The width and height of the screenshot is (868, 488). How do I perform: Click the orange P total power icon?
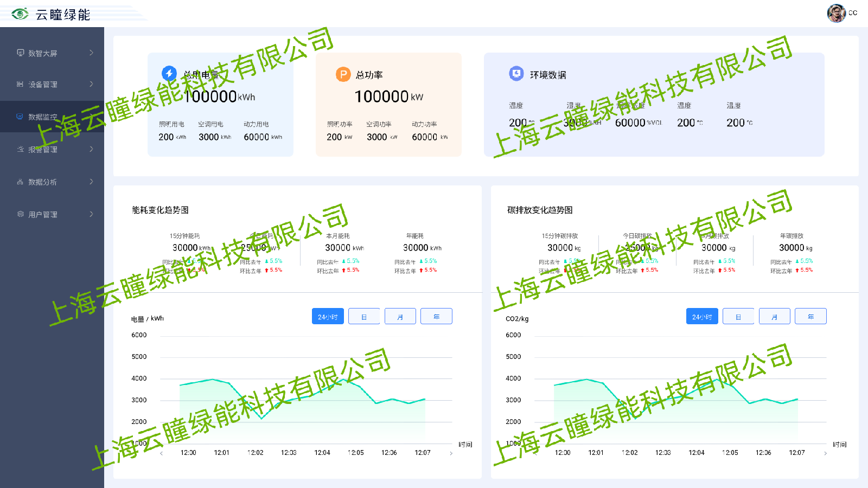click(343, 74)
